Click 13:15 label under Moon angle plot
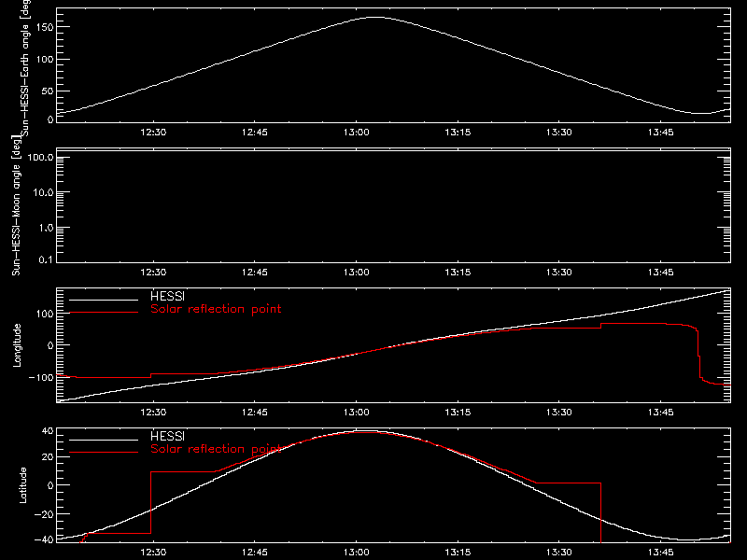This screenshot has width=747, height=560. (x=458, y=273)
